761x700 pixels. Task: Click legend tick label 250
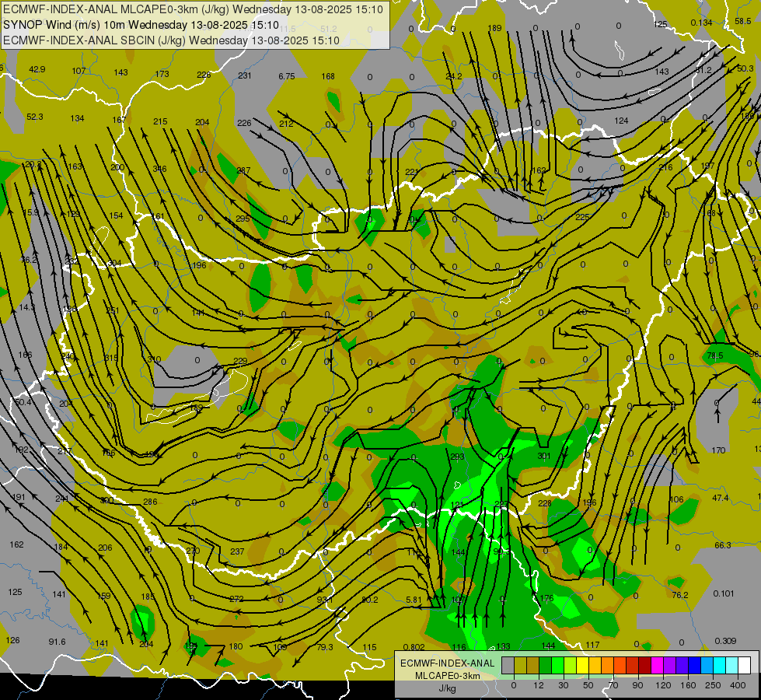[x=713, y=685]
